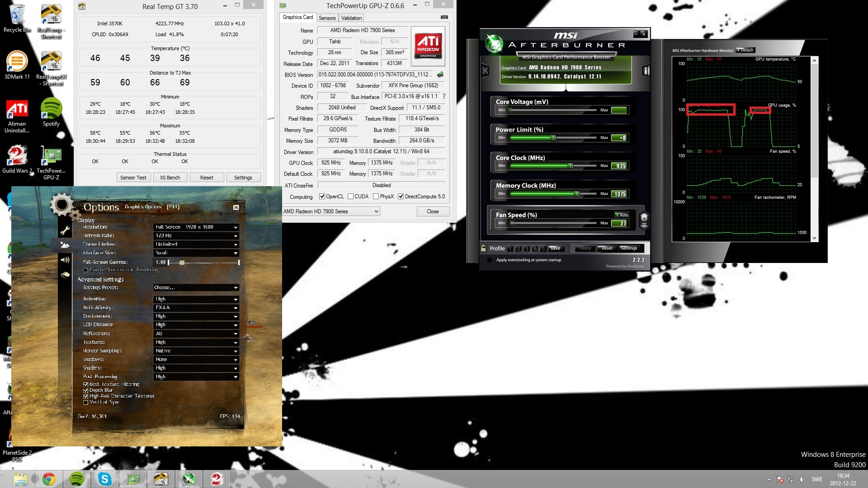Toggle the CUDA checkbox in GPU-Z
Image resolution: width=868 pixels, height=488 pixels.
point(350,197)
